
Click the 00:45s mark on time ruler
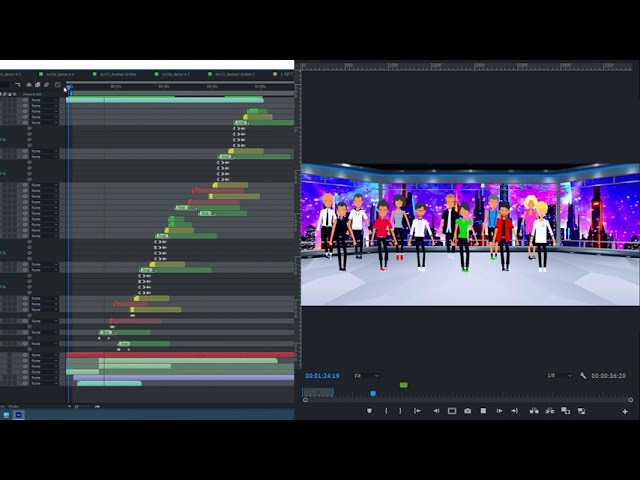pos(212,87)
